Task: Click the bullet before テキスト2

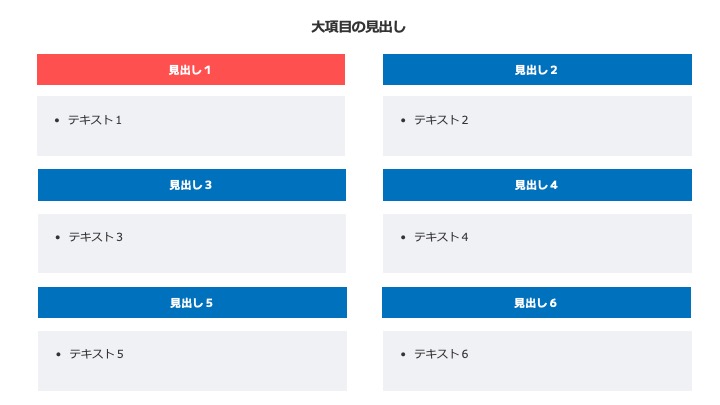Action: click(x=403, y=120)
